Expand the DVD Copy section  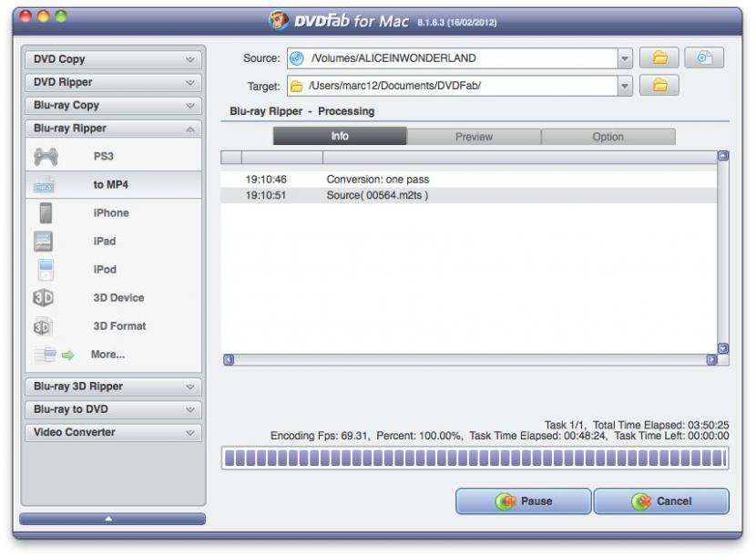pyautogui.click(x=111, y=59)
